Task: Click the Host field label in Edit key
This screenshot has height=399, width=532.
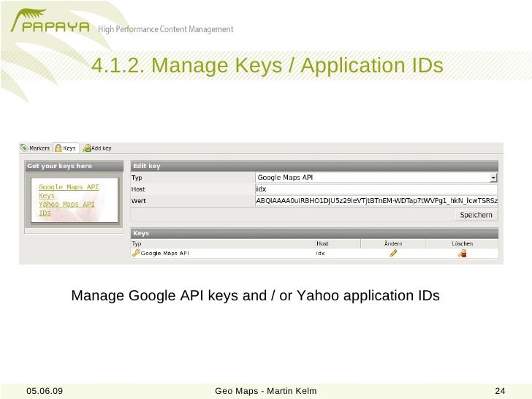Action: [138, 189]
